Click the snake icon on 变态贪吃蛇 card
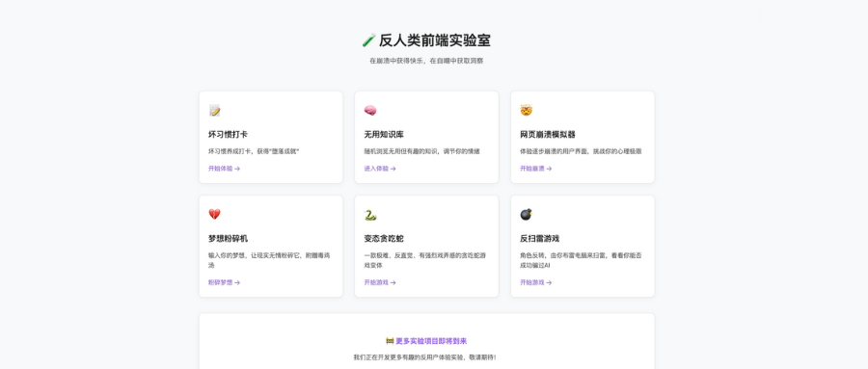The image size is (868, 369). click(370, 214)
